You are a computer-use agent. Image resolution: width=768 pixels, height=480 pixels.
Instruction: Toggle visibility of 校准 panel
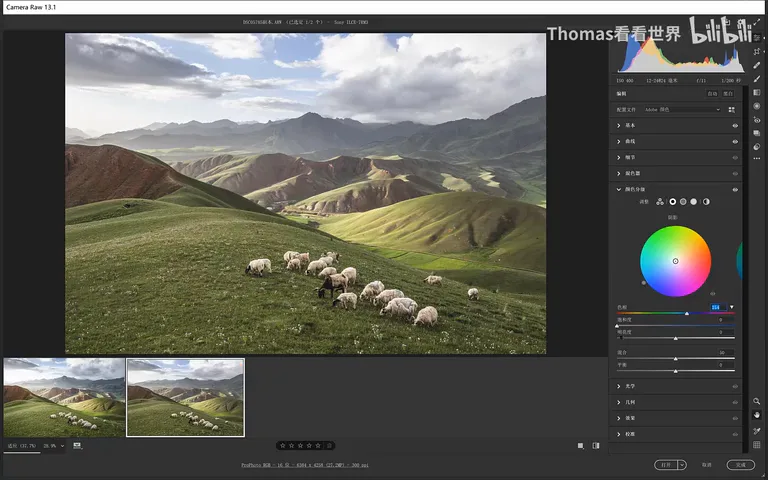(735, 434)
